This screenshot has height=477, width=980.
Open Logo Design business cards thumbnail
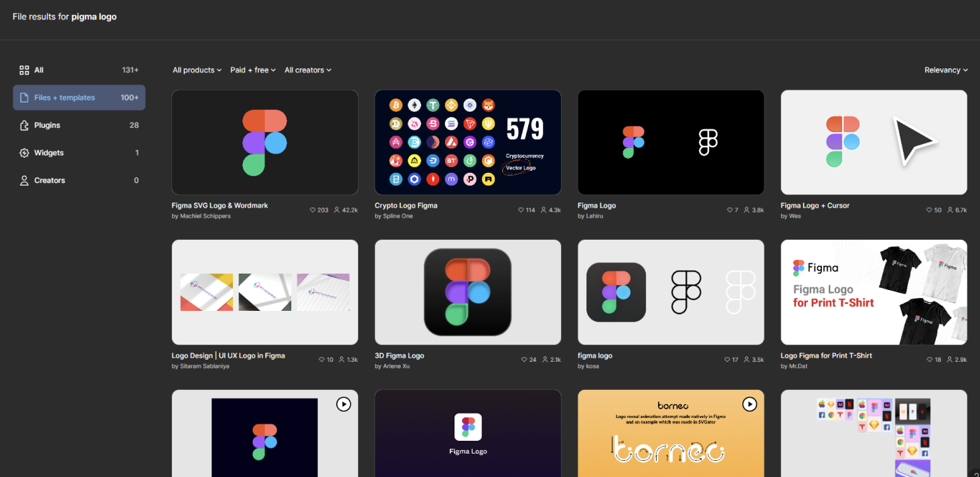(265, 292)
